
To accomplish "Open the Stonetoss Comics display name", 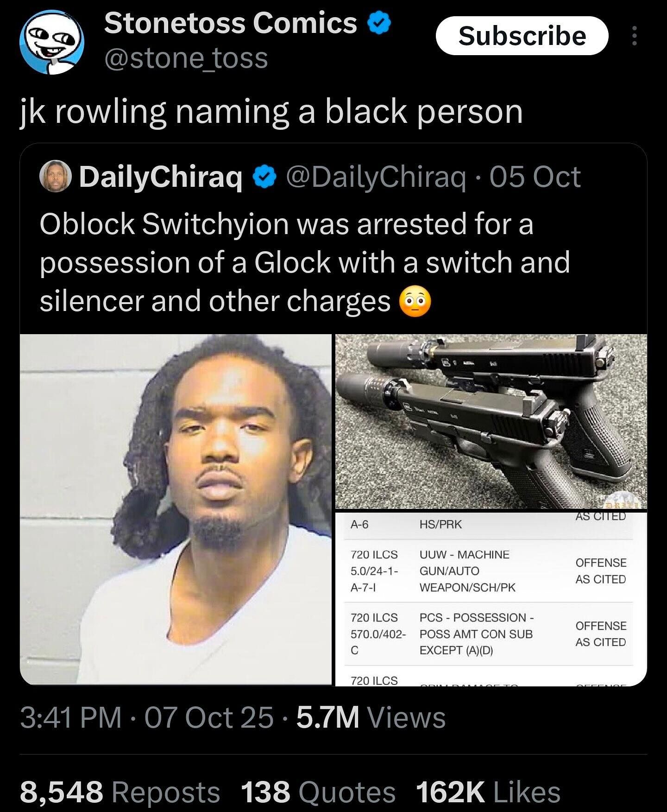I will 231,23.
